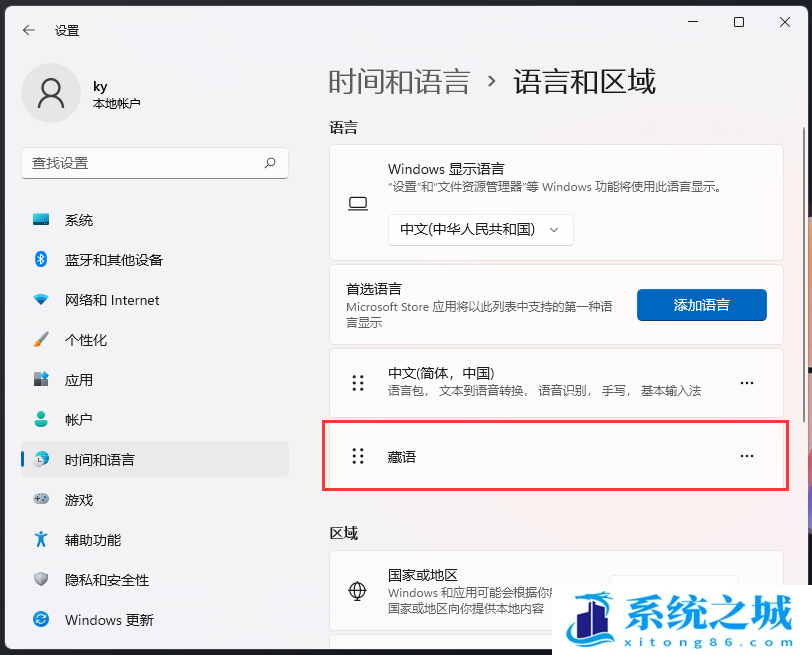Click the drag handle for 中文(简体，中国)
Screen dimensions: 812x655
coord(358,383)
